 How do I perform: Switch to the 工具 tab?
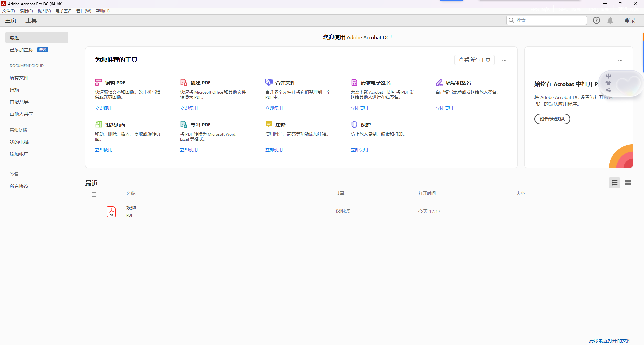point(31,20)
